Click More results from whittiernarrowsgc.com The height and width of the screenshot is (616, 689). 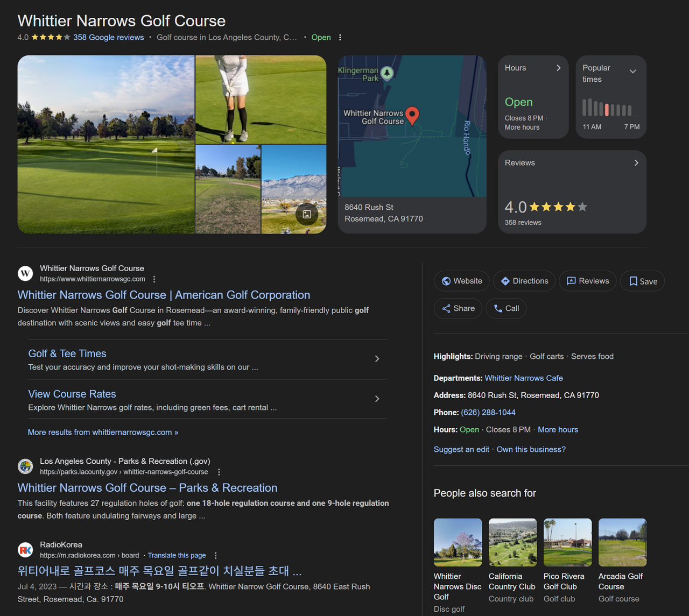click(x=103, y=433)
